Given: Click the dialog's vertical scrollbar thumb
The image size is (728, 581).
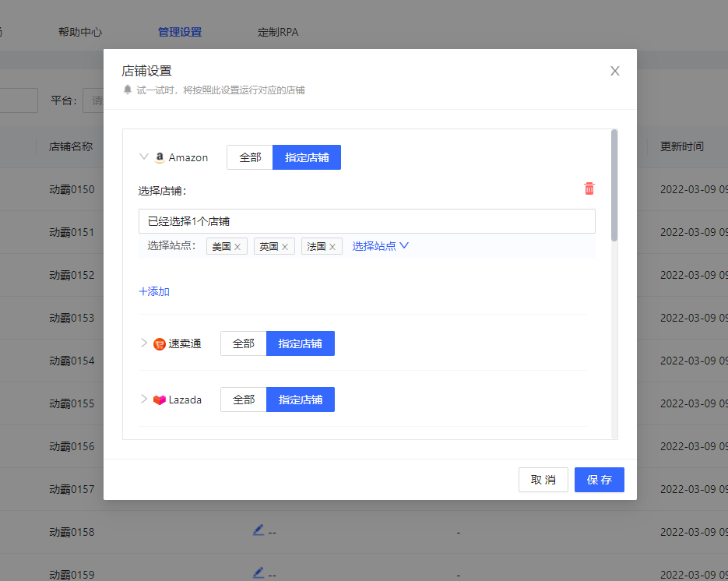Looking at the screenshot, I should point(614,185).
